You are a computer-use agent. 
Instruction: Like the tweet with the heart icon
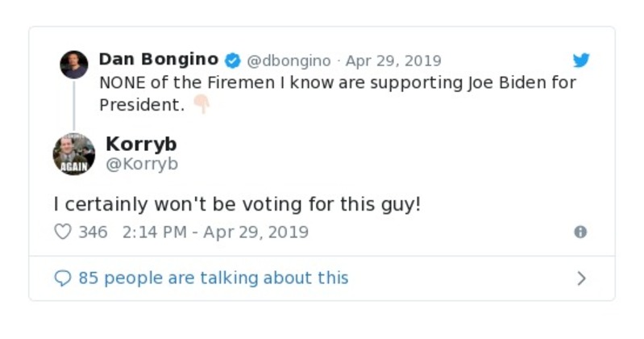click(63, 232)
